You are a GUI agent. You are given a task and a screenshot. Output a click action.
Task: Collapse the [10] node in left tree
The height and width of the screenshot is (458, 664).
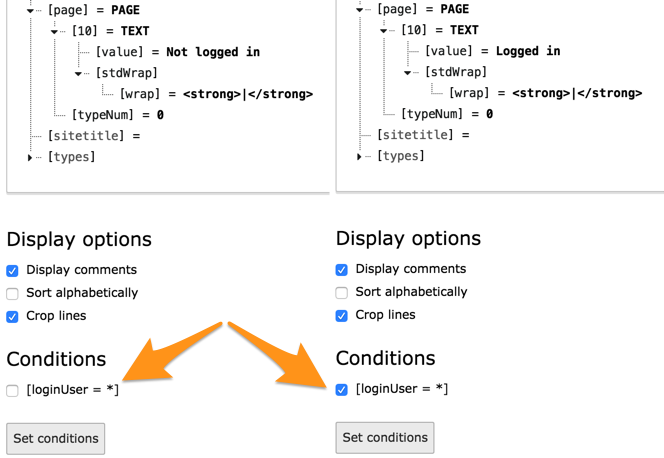(x=55, y=32)
